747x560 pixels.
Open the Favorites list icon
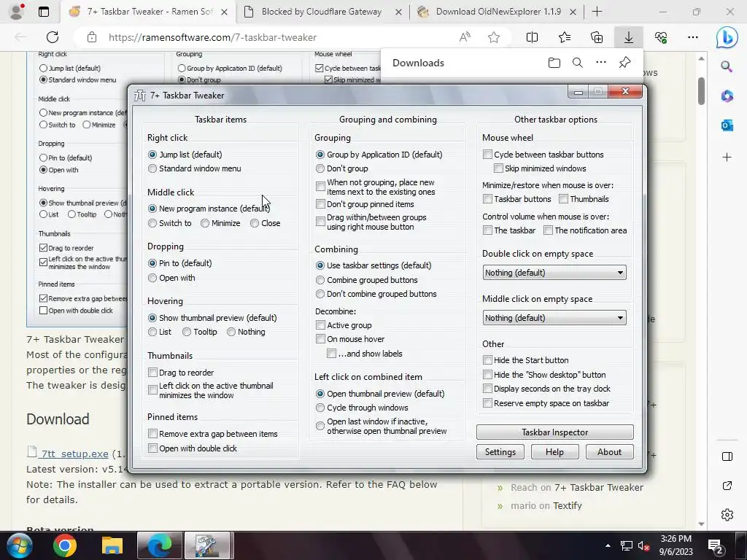click(x=565, y=37)
